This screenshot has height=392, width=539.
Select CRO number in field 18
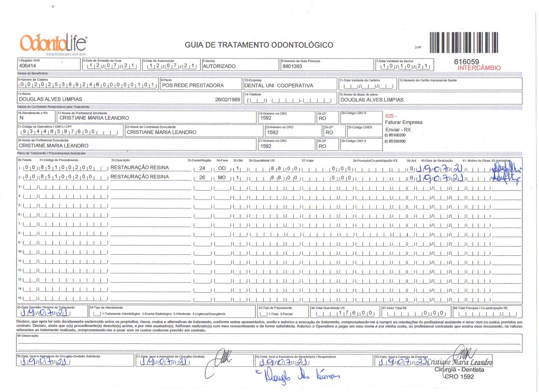coord(266,118)
